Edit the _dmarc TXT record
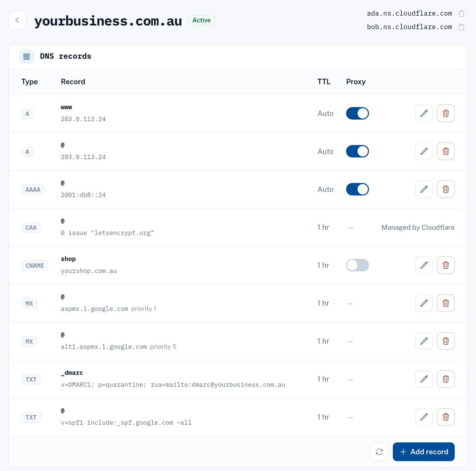476x471 pixels. 424,379
